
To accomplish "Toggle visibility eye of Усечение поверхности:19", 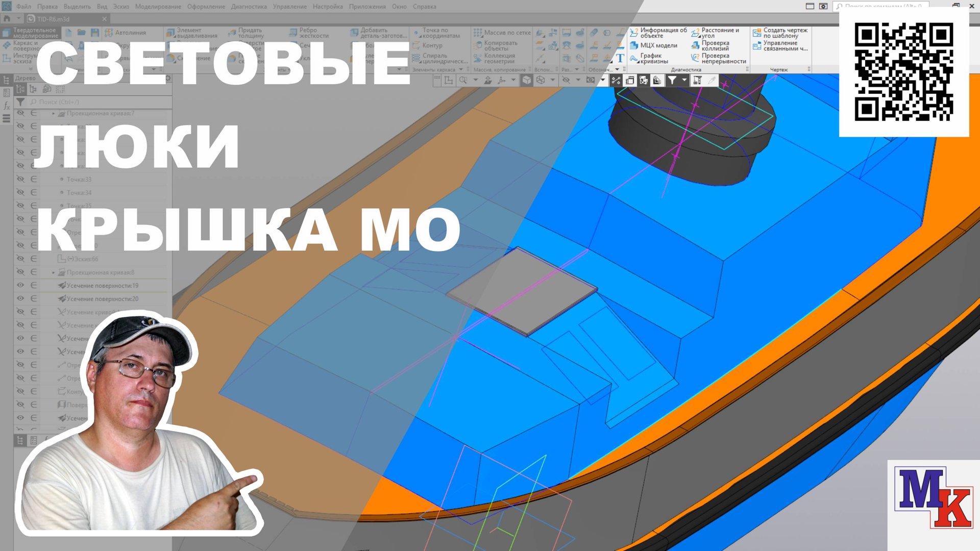I will (x=20, y=285).
